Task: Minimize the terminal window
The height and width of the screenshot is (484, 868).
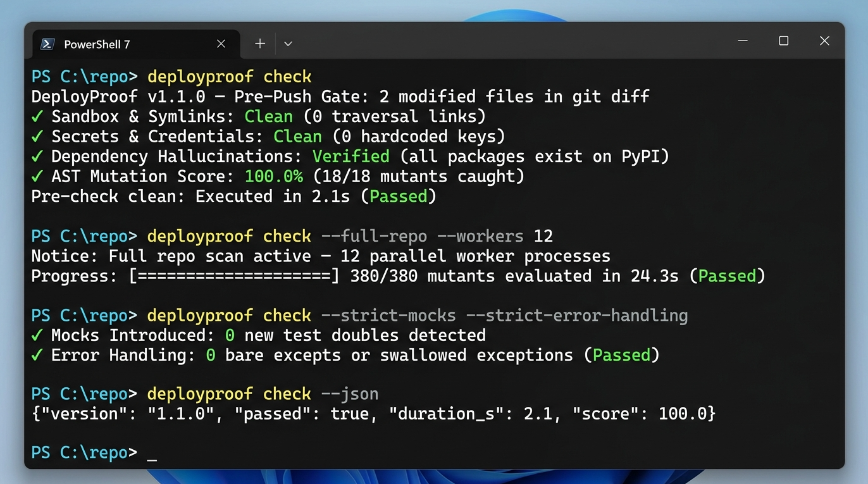Action: (x=743, y=41)
